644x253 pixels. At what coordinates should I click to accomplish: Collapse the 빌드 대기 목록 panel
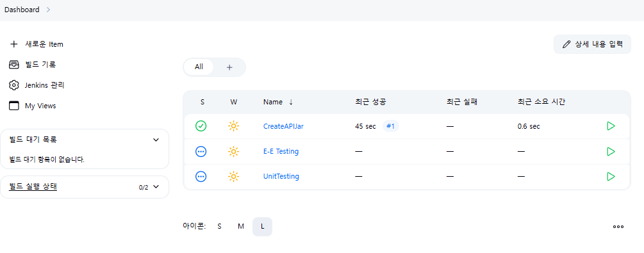pos(156,140)
